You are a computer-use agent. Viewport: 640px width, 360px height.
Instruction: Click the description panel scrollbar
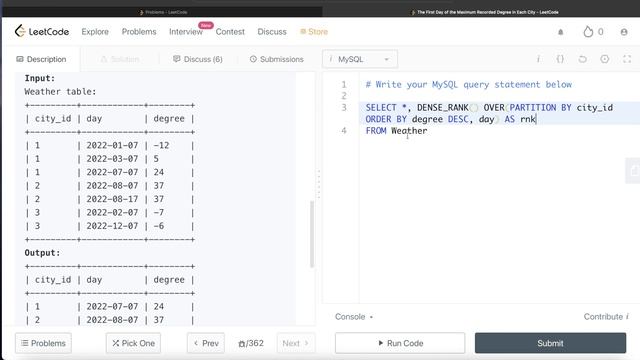312,234
